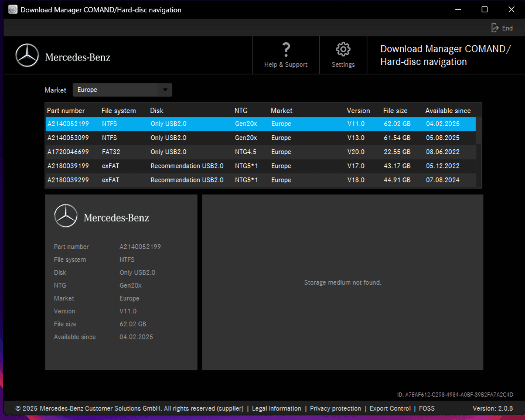Click the Mercedes-Benz star logo in header
This screenshot has height=420, width=525.
point(27,56)
